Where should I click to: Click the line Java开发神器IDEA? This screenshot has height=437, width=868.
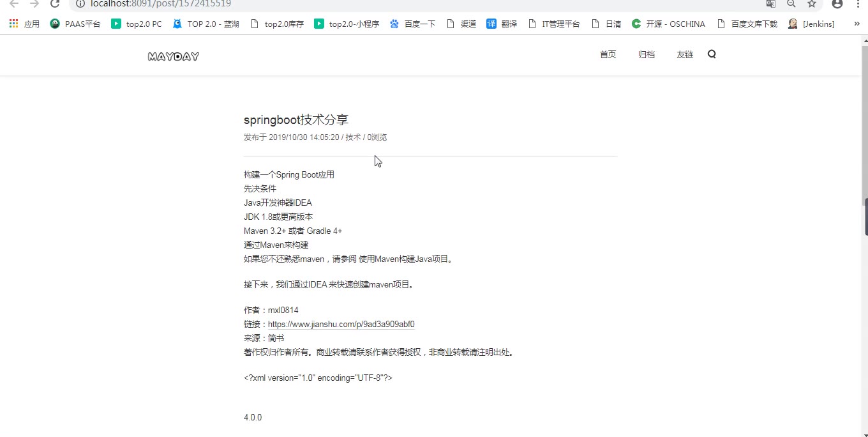pos(278,203)
